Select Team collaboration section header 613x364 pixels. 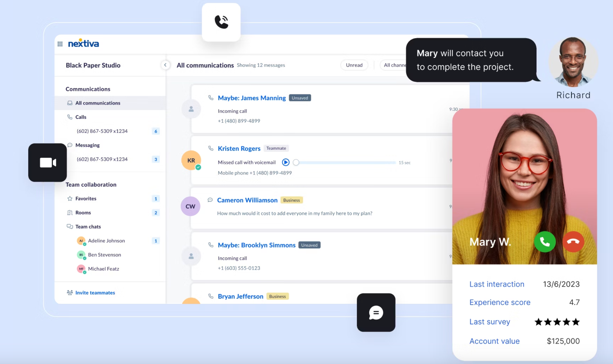pos(91,184)
